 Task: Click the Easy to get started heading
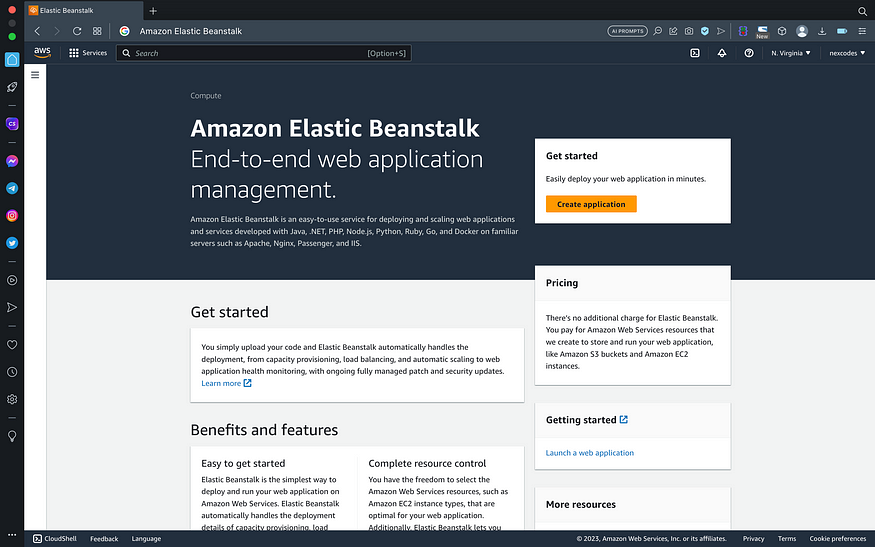[x=243, y=463]
